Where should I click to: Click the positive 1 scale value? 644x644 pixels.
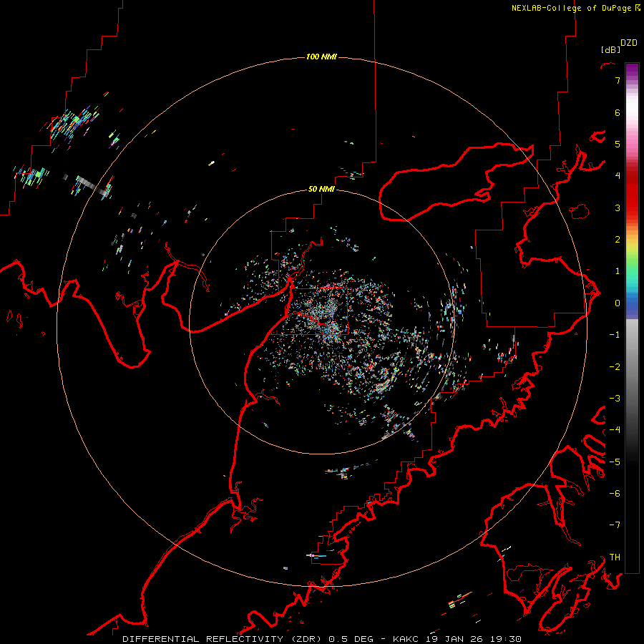[618, 271]
